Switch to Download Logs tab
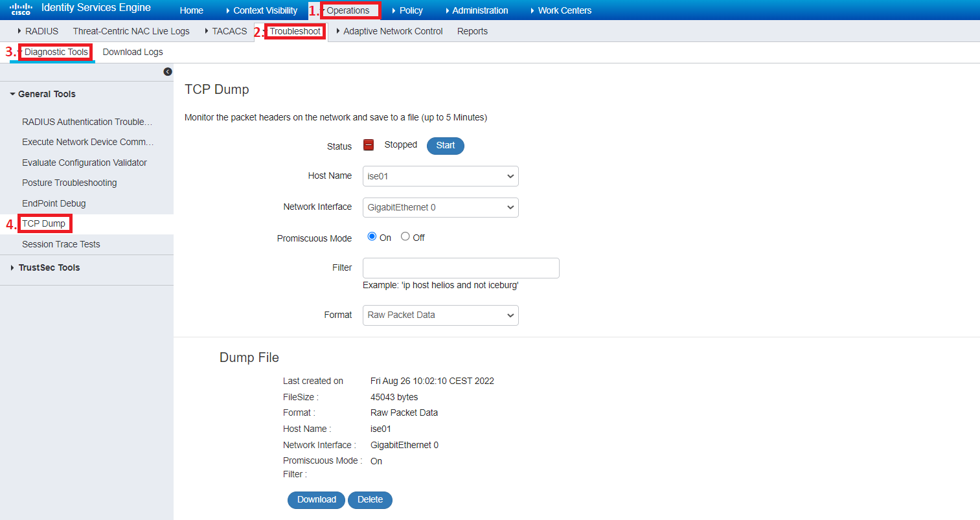This screenshot has height=520, width=980. (x=133, y=52)
